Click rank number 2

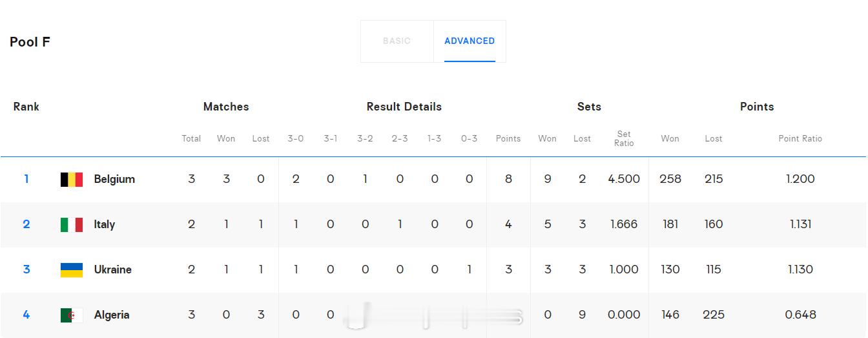pyautogui.click(x=26, y=224)
